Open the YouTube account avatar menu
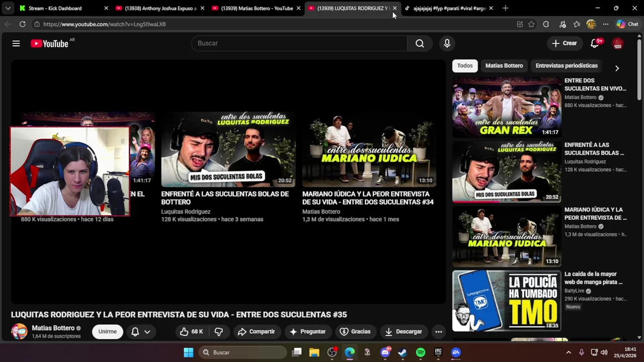Screen dimensions: 644x362 [618, 44]
